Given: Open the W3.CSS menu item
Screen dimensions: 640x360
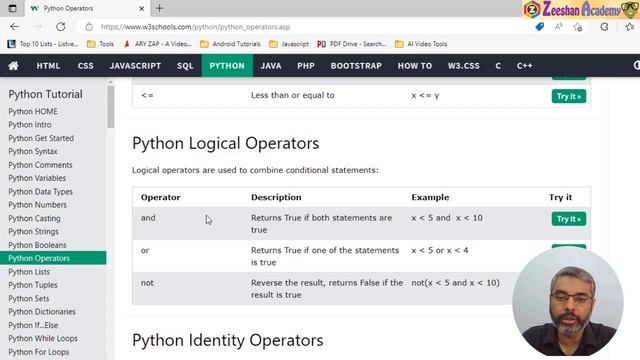Looking at the screenshot, I should [x=464, y=66].
